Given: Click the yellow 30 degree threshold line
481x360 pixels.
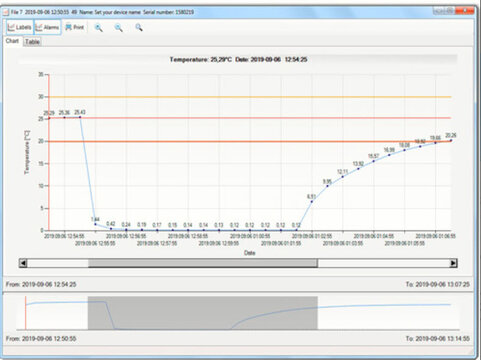Looking at the screenshot, I should 250,97.
